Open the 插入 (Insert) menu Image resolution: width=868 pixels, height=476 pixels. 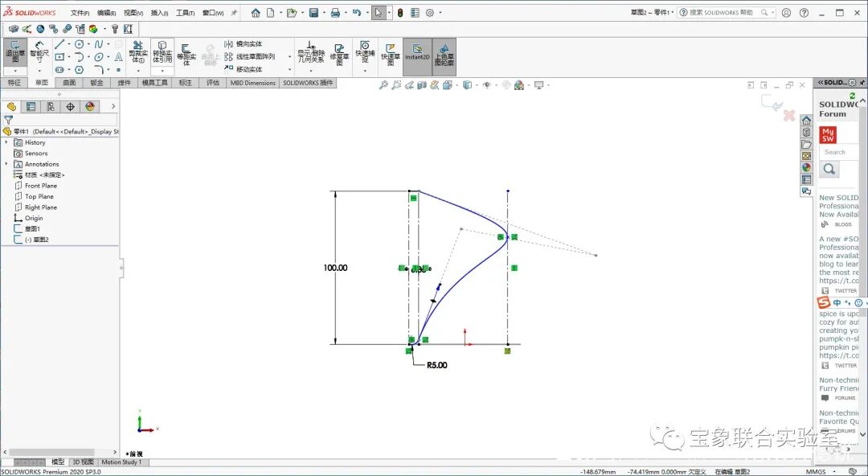click(x=159, y=13)
